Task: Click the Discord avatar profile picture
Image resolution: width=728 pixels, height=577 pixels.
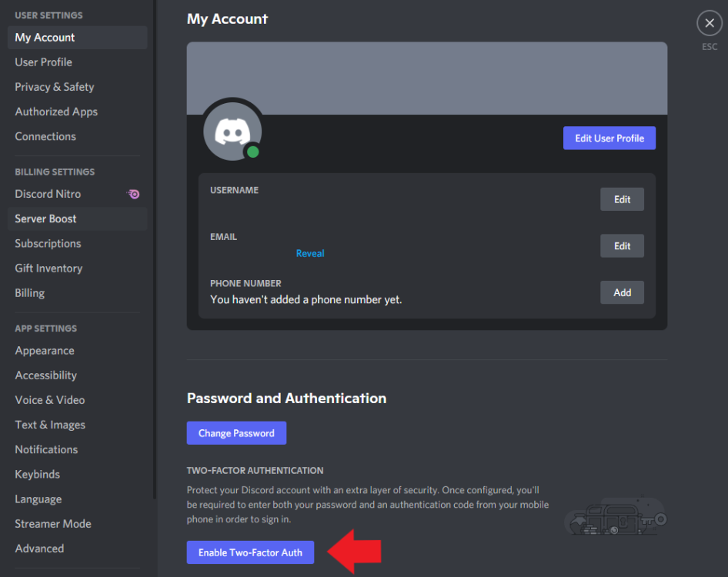Action: [x=232, y=132]
